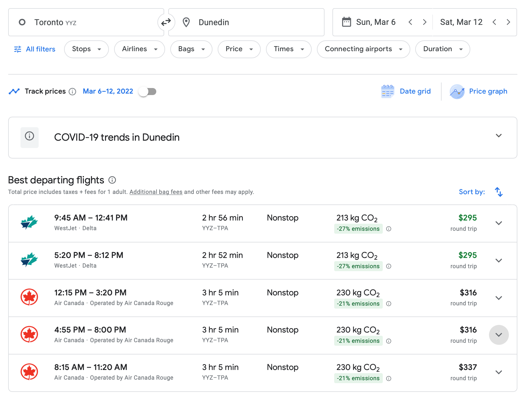Screen dimensions: 532x396
Task: Click emissions info icon for 9:45 AM flight
Action: (x=389, y=229)
